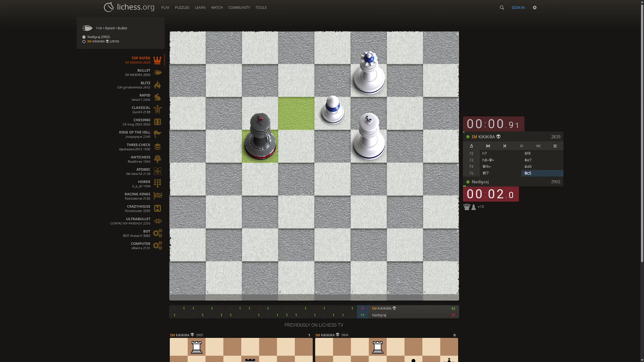Viewport: 644px width, 362px height.
Task: Open the TOOLS menu
Action: [261, 7]
